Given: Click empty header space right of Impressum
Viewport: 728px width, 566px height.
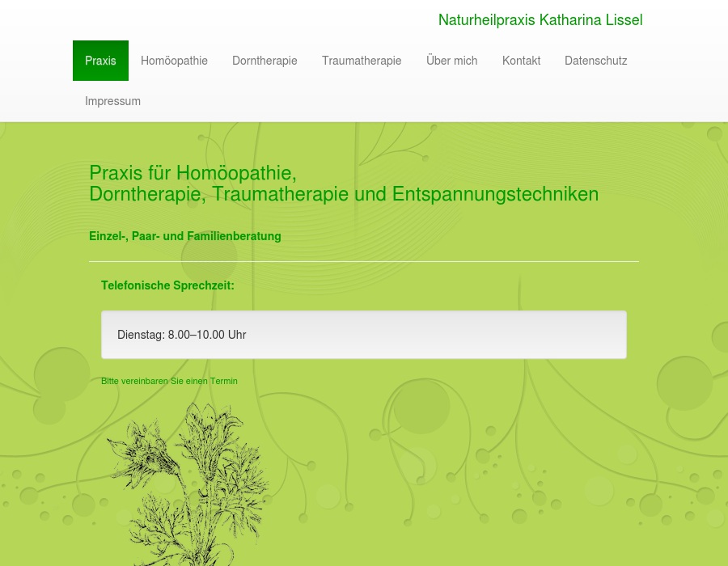Looking at the screenshot, I should tap(404, 101).
